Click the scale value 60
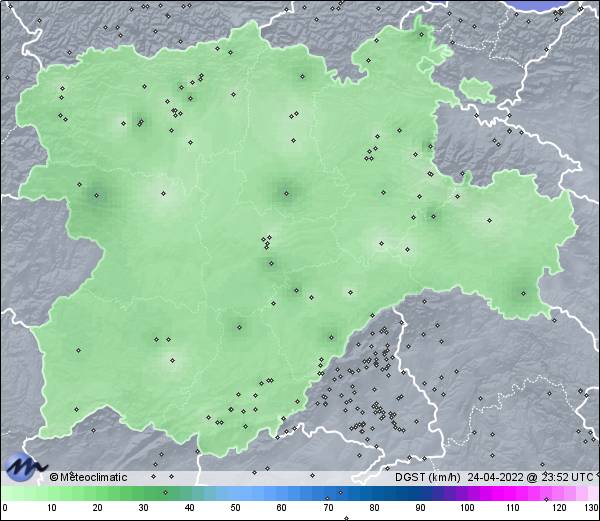The width and height of the screenshot is (600, 521). 282,508
